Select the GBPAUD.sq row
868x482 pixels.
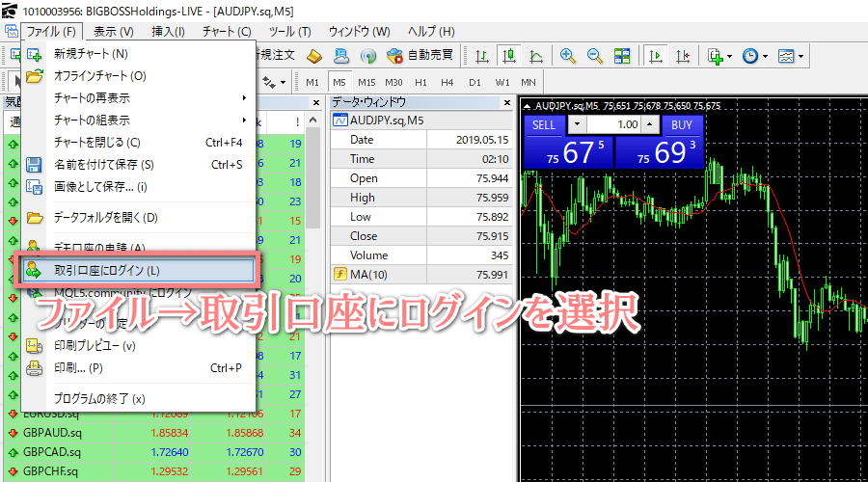point(154,433)
